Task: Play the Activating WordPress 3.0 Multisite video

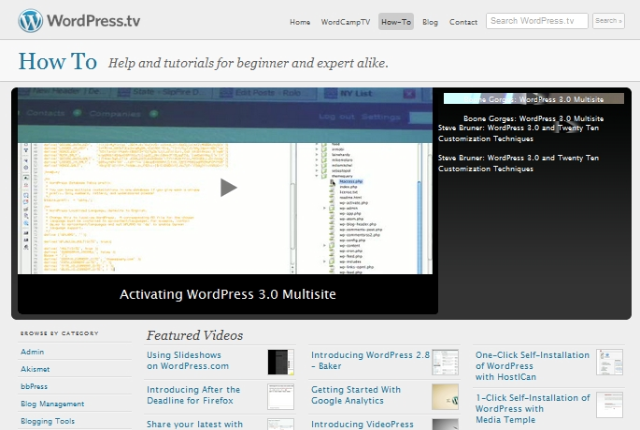Action: click(x=228, y=188)
